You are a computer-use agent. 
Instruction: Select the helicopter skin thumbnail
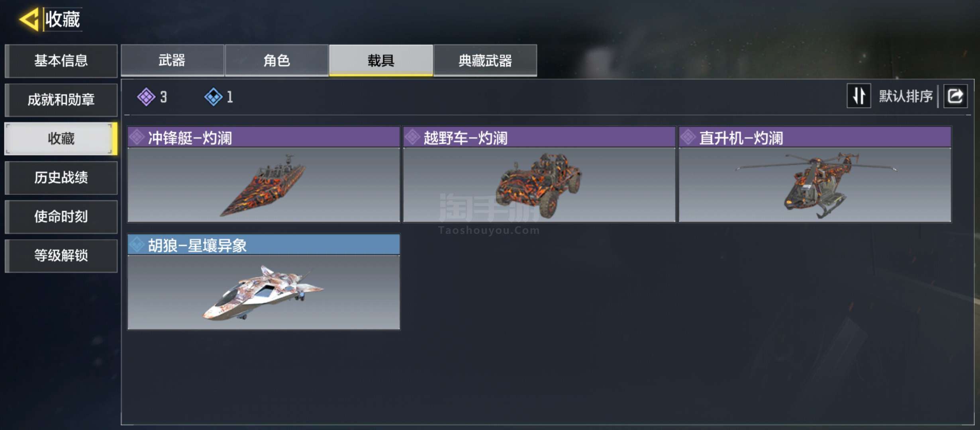coord(815,185)
